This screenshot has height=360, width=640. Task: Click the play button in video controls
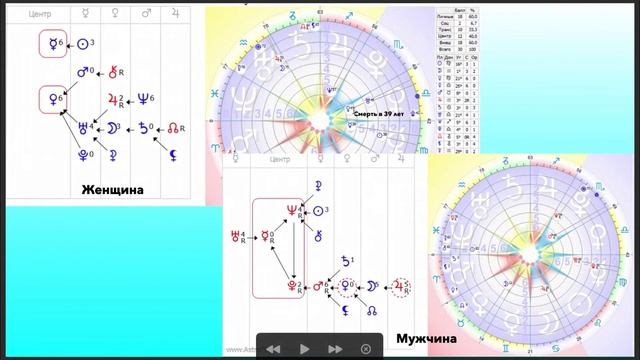[x=304, y=349]
